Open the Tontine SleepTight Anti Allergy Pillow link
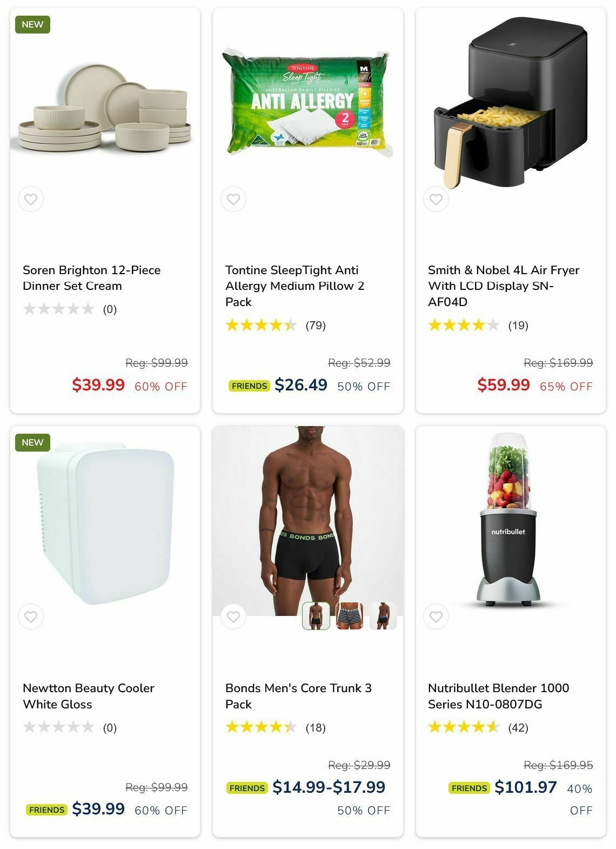The height and width of the screenshot is (849, 616). 295,286
